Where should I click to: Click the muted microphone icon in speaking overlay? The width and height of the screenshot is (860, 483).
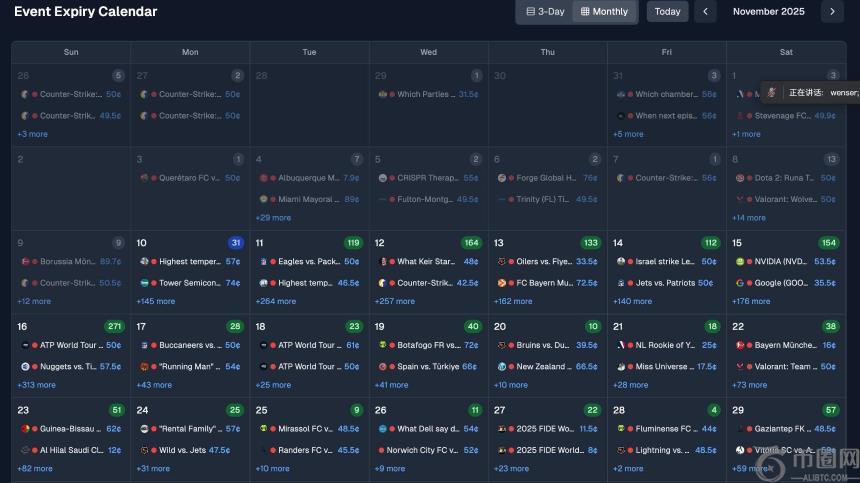point(772,92)
